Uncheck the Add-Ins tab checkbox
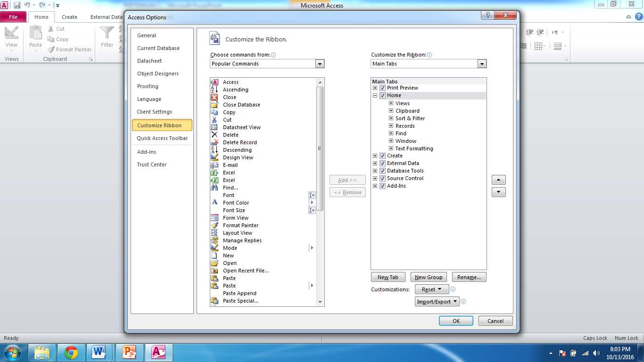644x362 pixels. 382,186
